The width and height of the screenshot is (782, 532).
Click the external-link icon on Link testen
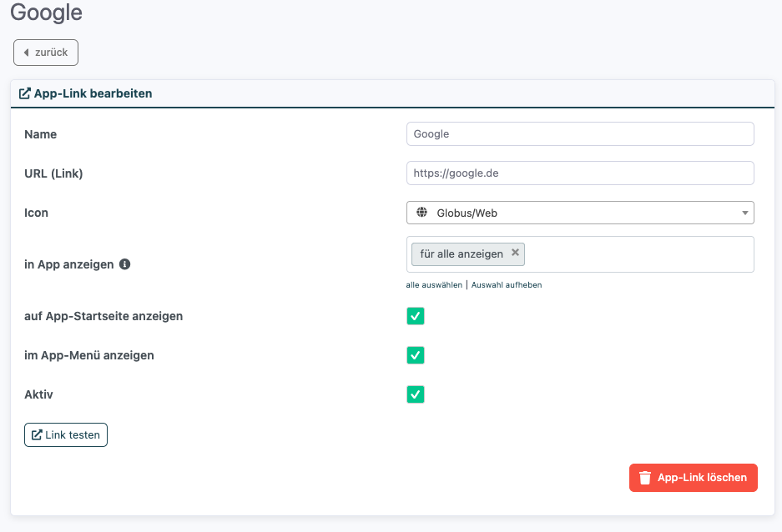37,435
